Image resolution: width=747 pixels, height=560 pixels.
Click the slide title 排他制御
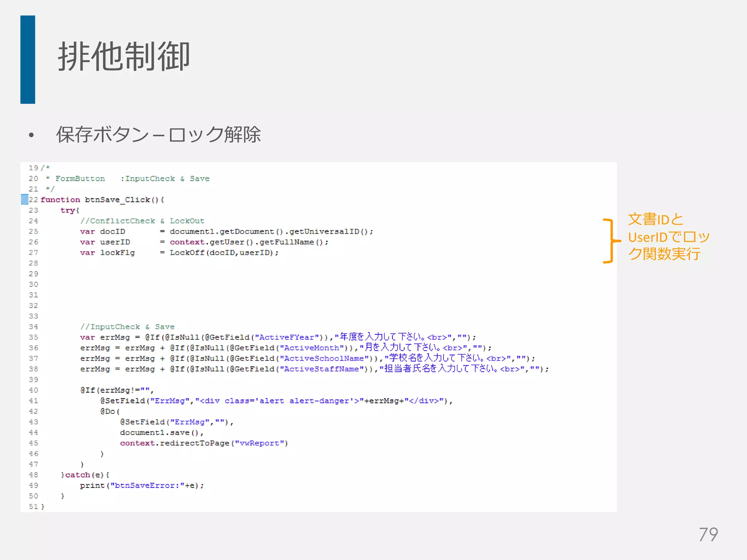point(124,57)
